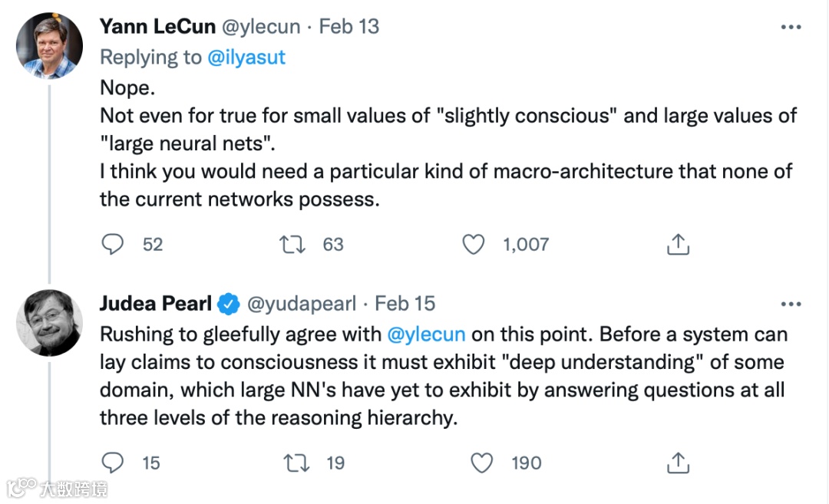Click the @ylecun mention in Pearl's tweet
829x504 pixels.
point(426,334)
